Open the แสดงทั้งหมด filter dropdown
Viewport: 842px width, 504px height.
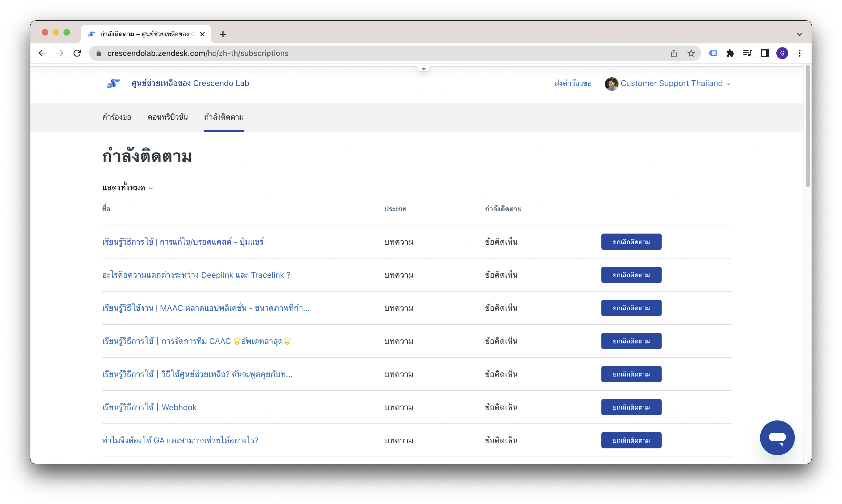[128, 188]
